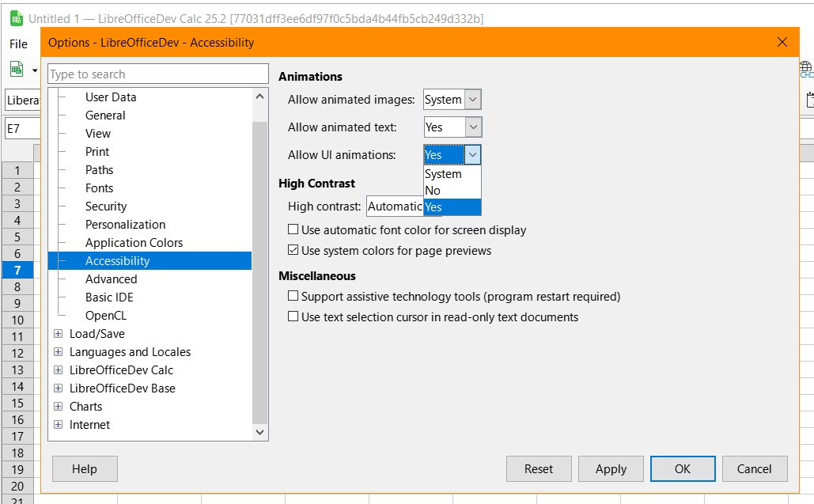
Task: Open the new document dropdown arrow
Action: (35, 70)
